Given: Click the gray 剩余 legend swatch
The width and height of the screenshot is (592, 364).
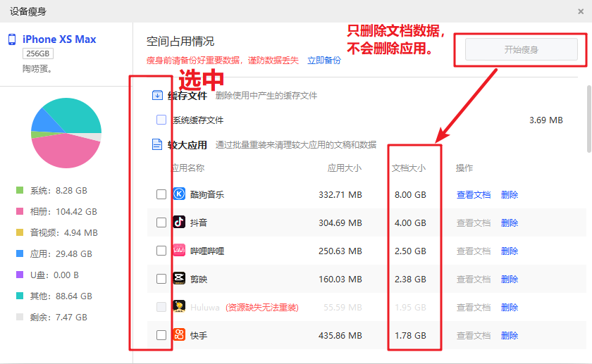Looking at the screenshot, I should 20,317.
